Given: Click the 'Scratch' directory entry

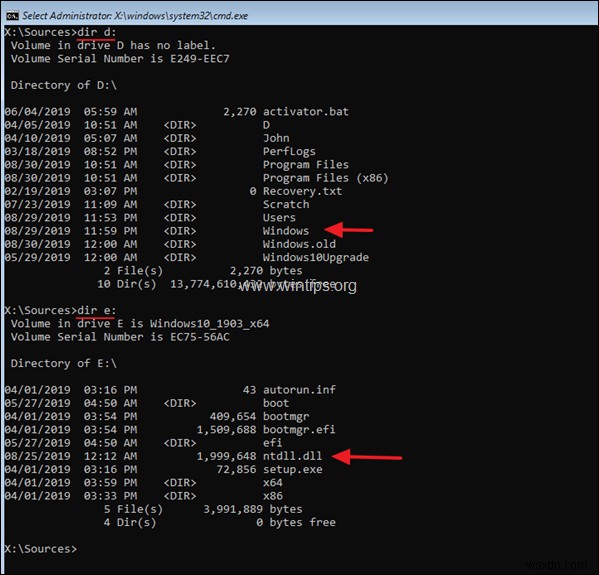Looking at the screenshot, I should 286,204.
